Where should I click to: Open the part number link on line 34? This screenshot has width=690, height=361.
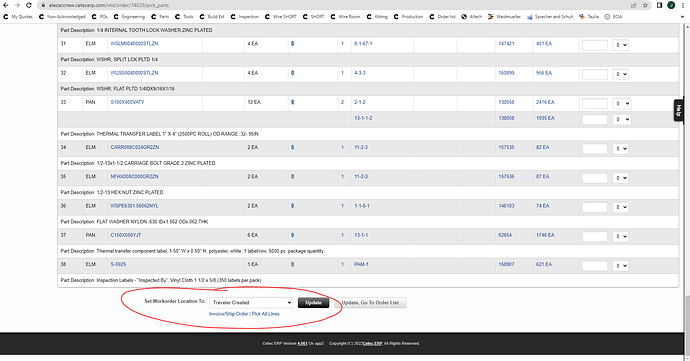(135, 147)
